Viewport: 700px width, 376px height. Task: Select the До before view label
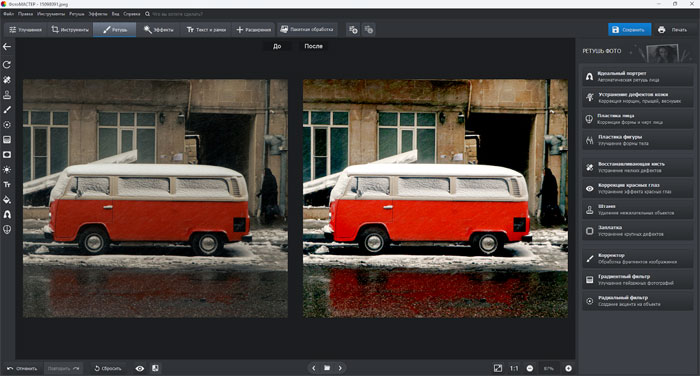277,46
